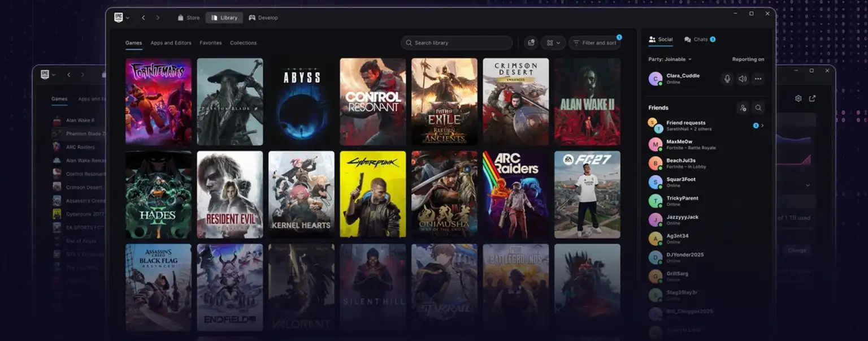Select ARC Raiders in the left background window list
The width and height of the screenshot is (868, 341).
click(x=79, y=147)
